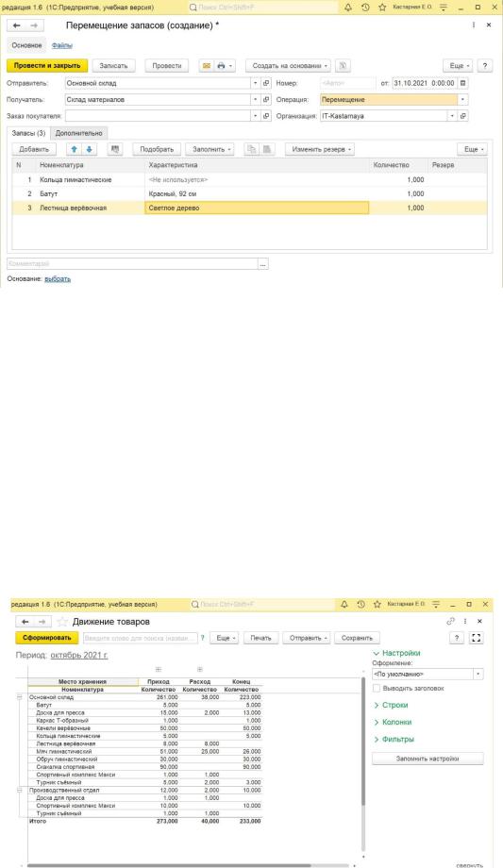Click Сформировать button
Image resolution: width=503 pixels, height=868 pixels.
click(47, 638)
